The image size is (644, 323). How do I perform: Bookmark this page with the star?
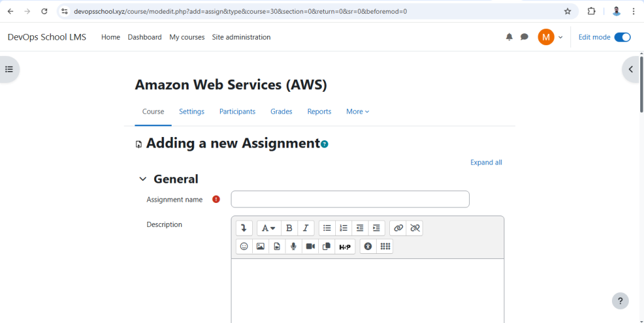[x=568, y=11]
